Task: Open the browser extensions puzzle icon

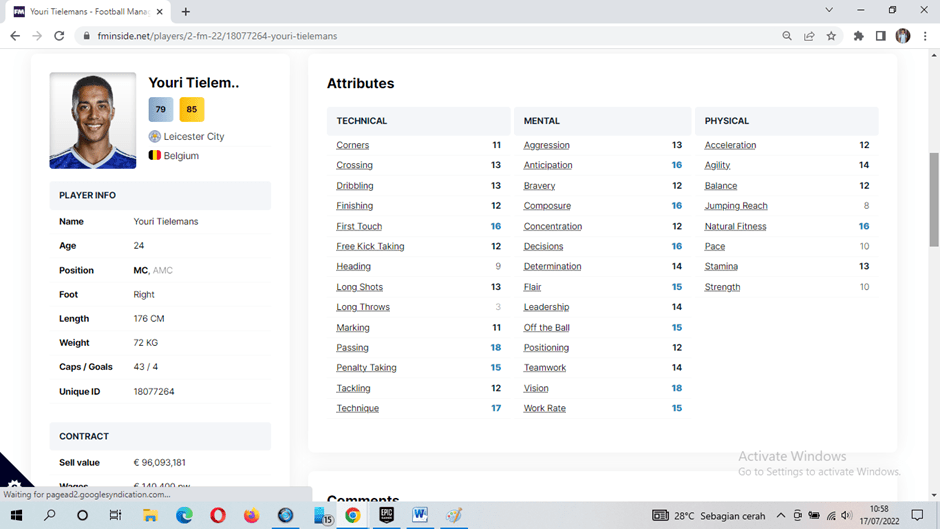Action: click(858, 36)
